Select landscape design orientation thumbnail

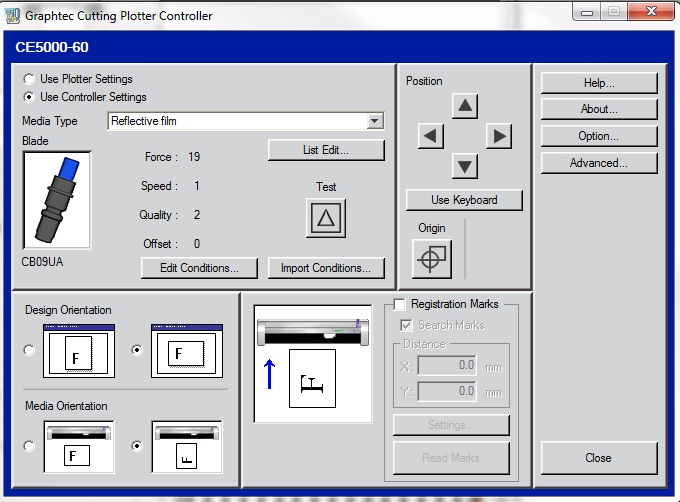(x=187, y=351)
